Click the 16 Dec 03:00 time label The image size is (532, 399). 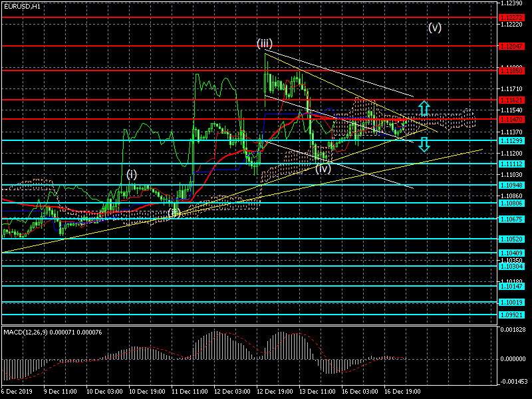(360, 391)
